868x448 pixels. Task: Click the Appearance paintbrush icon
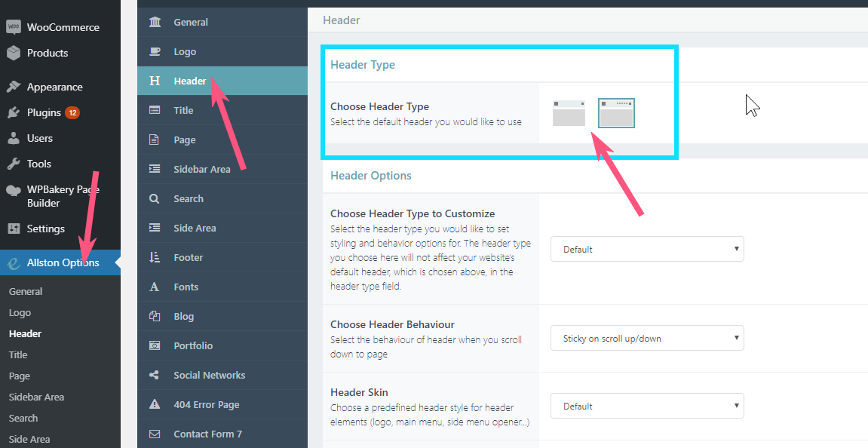tap(14, 87)
